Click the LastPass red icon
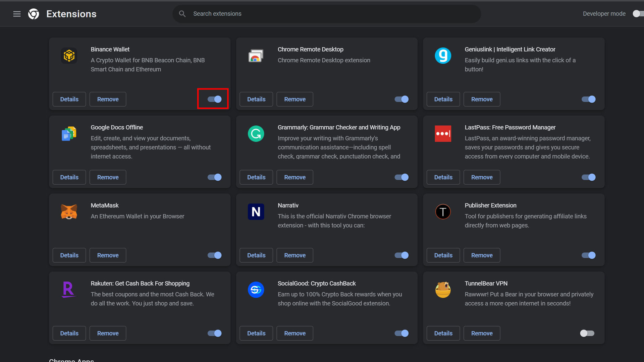644x362 pixels. click(x=443, y=134)
